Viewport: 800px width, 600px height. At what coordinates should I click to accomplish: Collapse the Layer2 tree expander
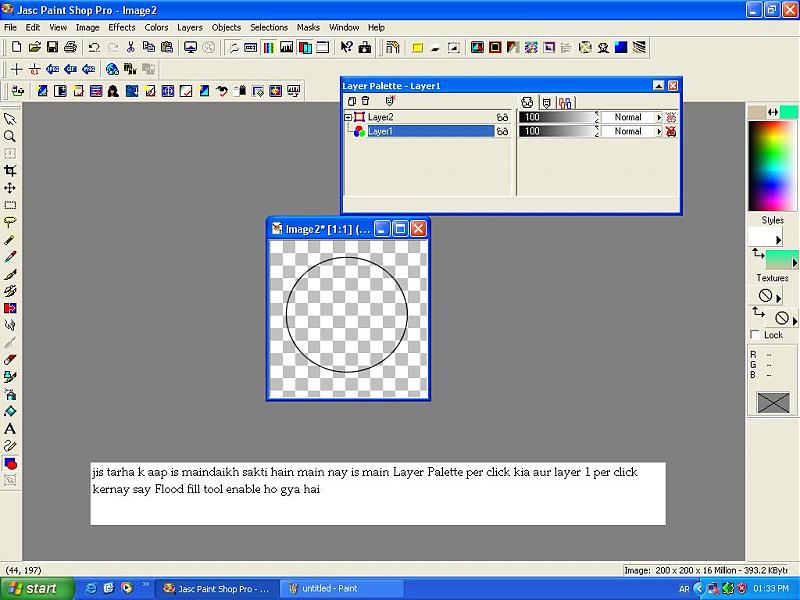click(348, 117)
